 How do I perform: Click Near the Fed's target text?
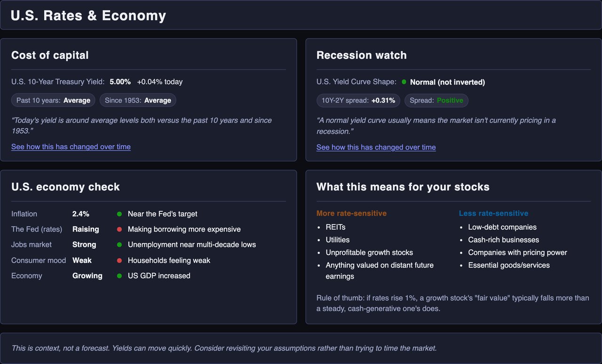(163, 214)
